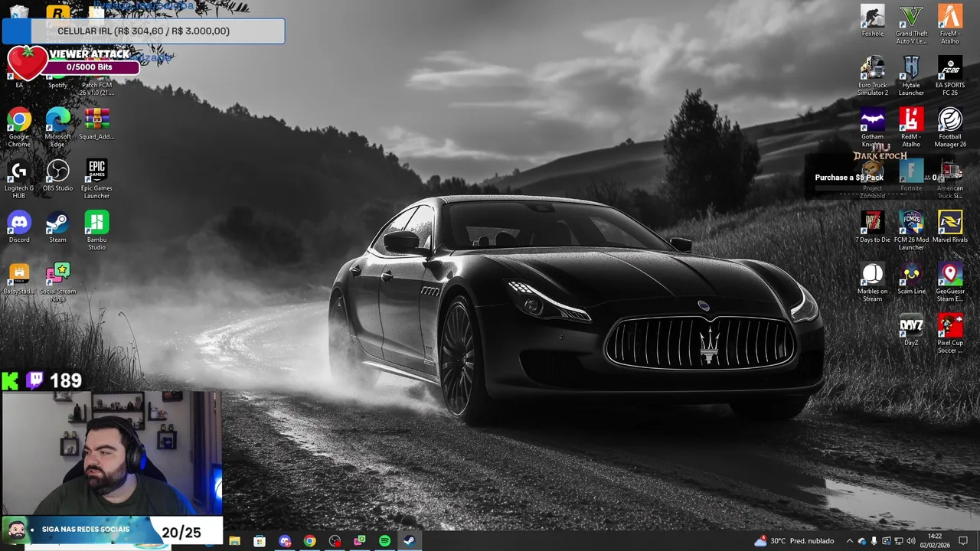
Task: Switch to Social Stream Ninja taskbar icon
Action: click(x=359, y=541)
